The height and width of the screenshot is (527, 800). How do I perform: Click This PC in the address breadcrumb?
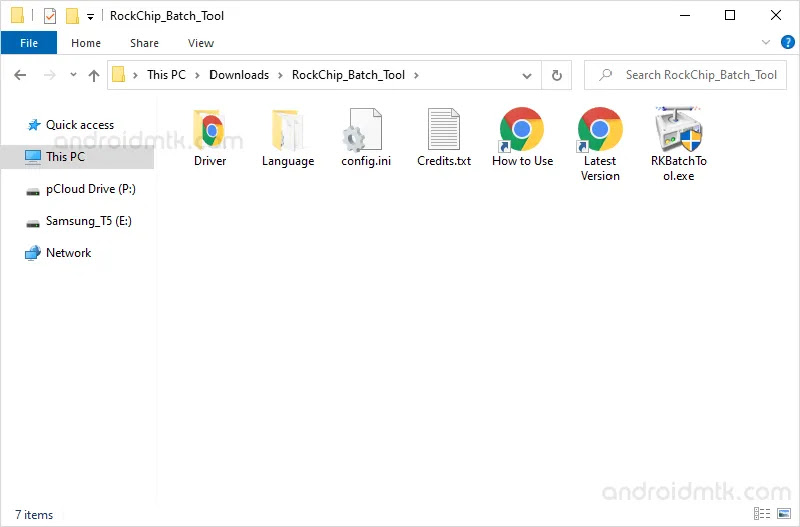point(166,75)
